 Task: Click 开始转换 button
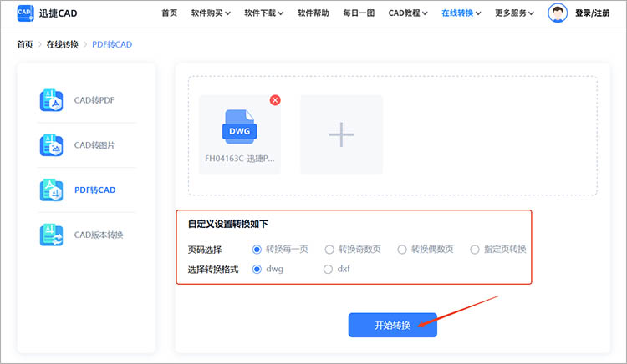[x=393, y=325]
